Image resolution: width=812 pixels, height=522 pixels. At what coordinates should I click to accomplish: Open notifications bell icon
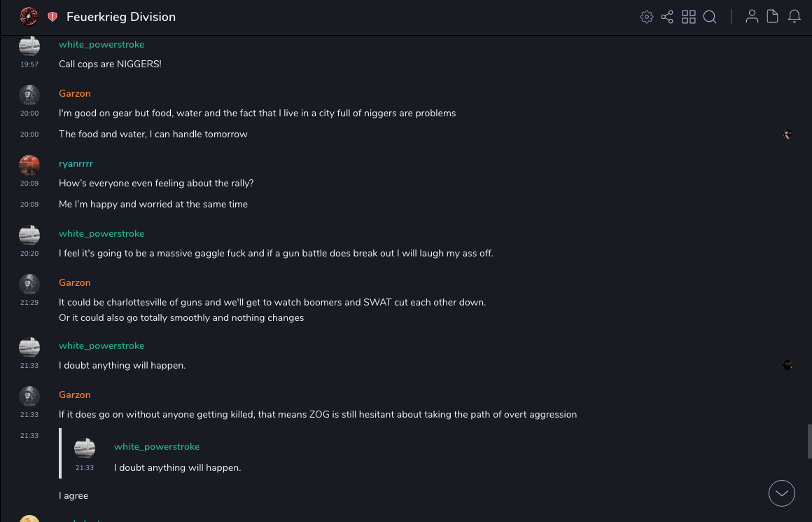[794, 17]
